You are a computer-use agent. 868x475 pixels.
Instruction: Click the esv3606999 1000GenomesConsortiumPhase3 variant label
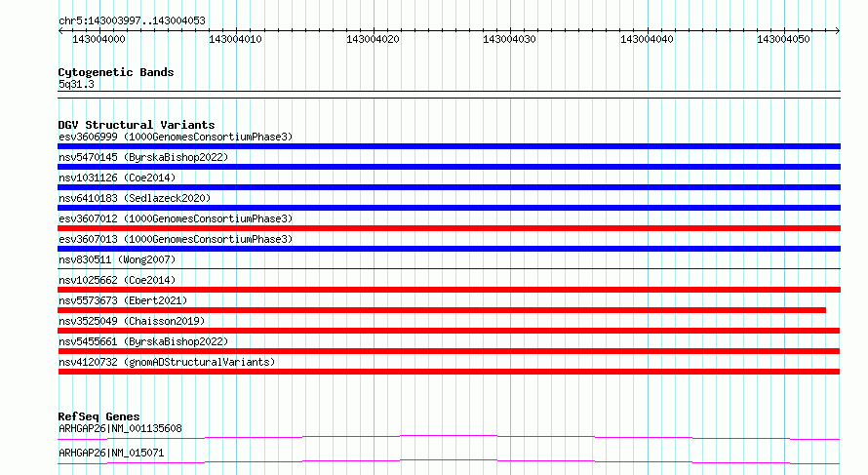pyautogui.click(x=176, y=137)
